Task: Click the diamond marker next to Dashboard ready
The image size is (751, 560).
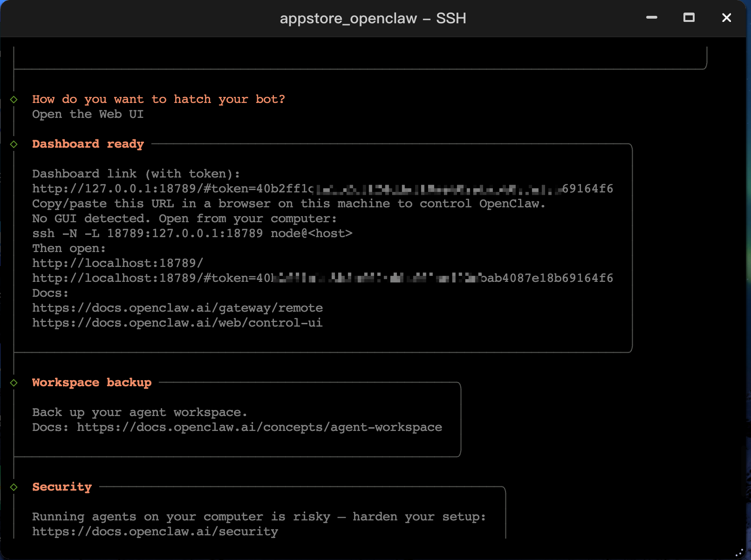Action: pyautogui.click(x=14, y=144)
